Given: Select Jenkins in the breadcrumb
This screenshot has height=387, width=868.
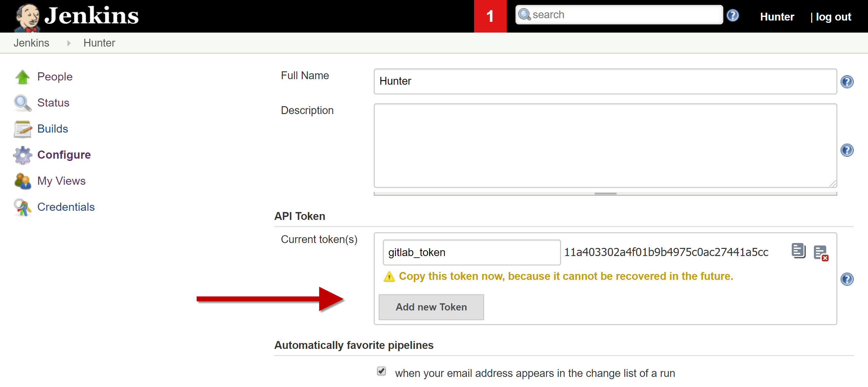Looking at the screenshot, I should click(31, 43).
